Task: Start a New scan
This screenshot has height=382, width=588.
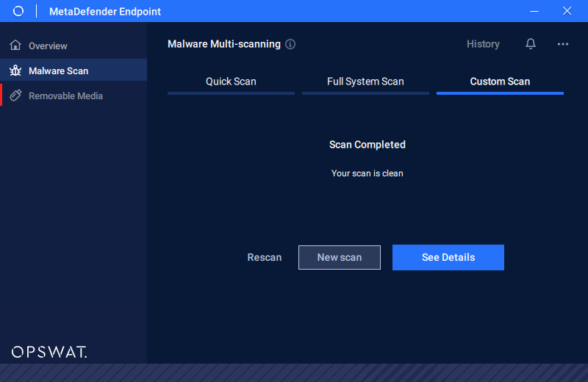Action: point(340,258)
